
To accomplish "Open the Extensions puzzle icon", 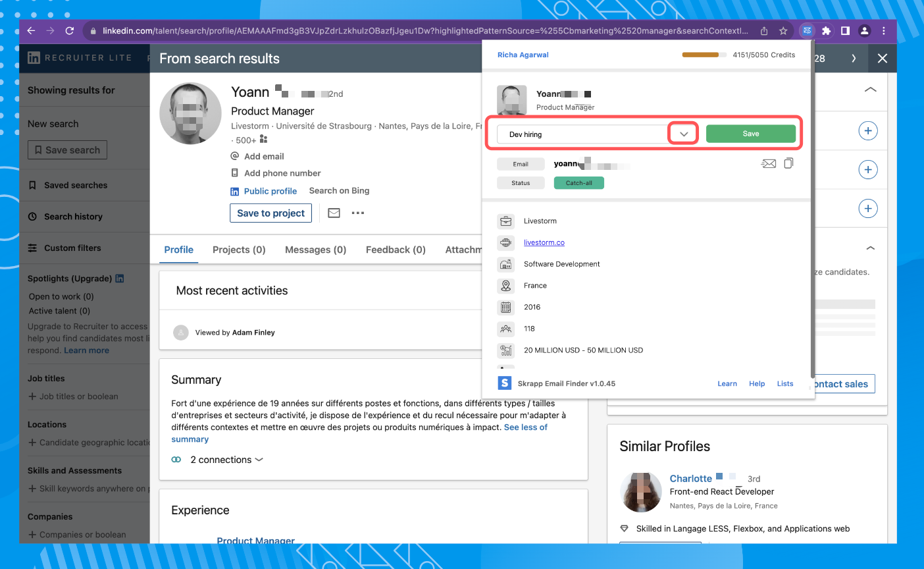I will pos(827,31).
